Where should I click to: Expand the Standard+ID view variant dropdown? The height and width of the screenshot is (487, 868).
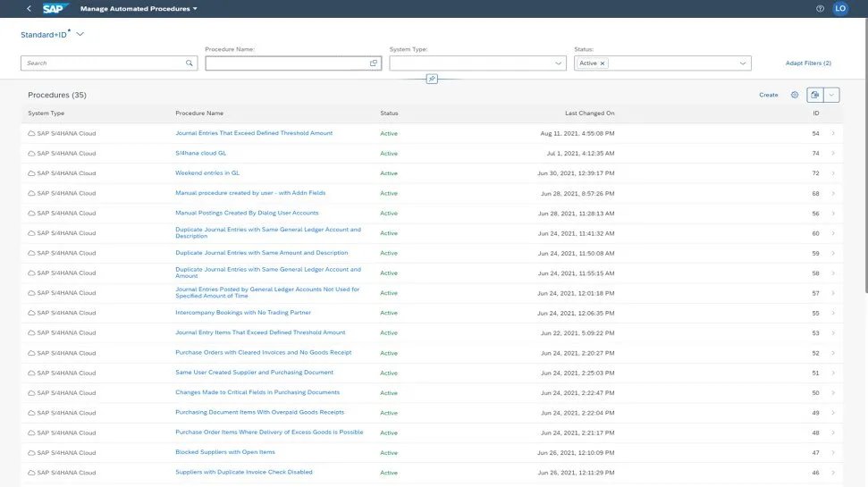80,34
